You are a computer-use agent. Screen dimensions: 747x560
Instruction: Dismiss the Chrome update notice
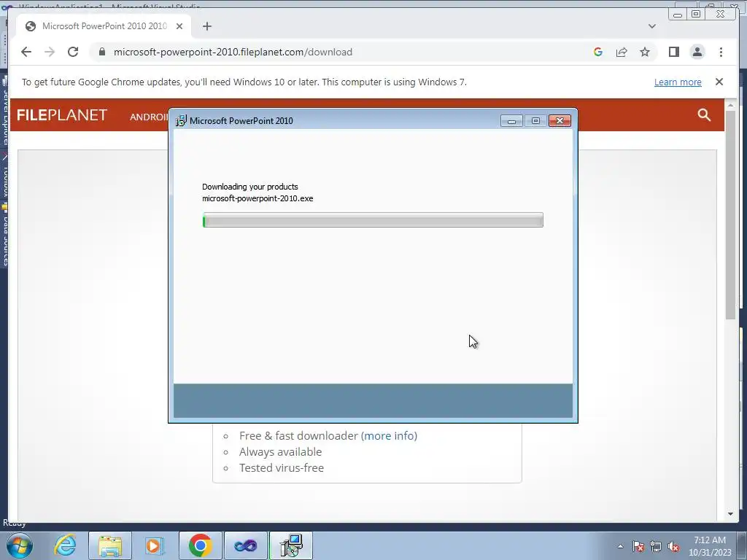coord(719,82)
